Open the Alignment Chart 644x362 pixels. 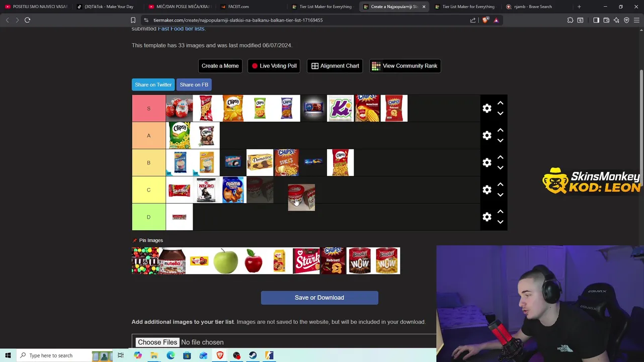(x=335, y=66)
